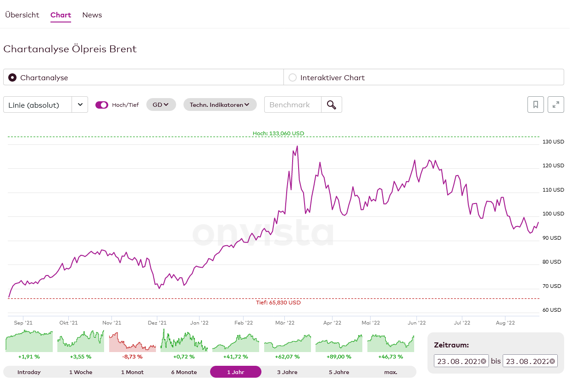Switch to the Übersicht tab
The image size is (588, 380).
[22, 15]
